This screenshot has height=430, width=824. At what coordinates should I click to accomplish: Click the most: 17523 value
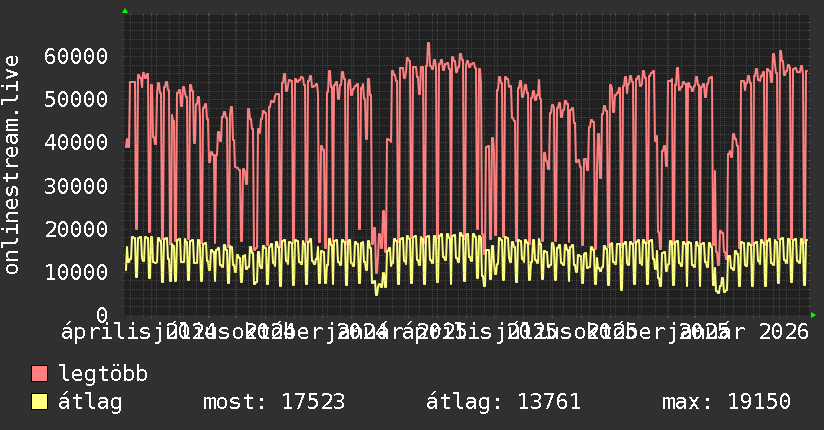274,402
